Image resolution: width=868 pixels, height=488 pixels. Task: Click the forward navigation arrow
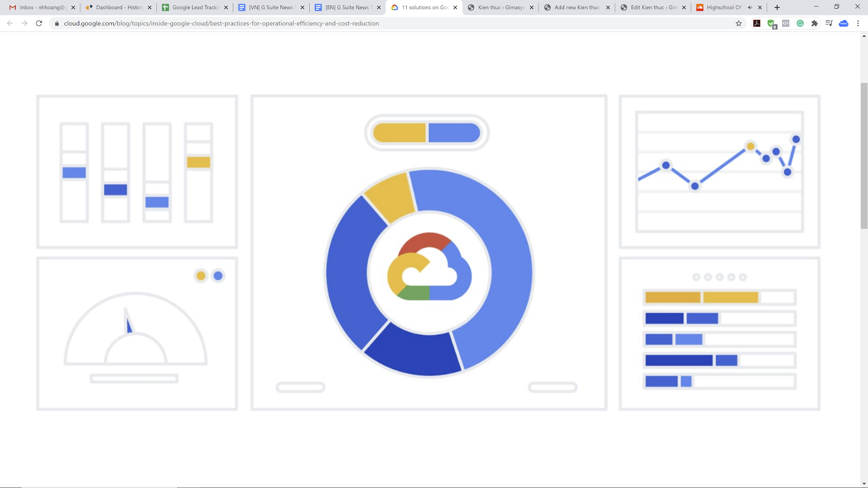[24, 23]
